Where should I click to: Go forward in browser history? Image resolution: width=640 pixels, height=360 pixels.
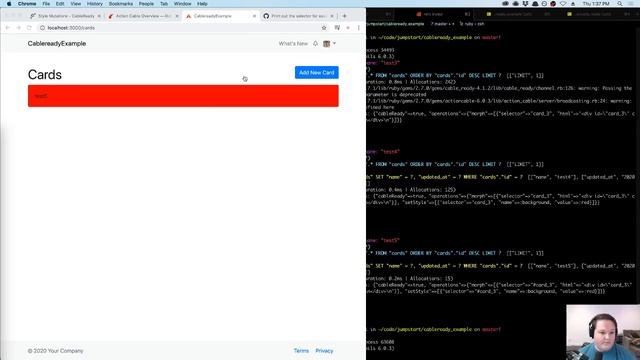[x=18, y=28]
